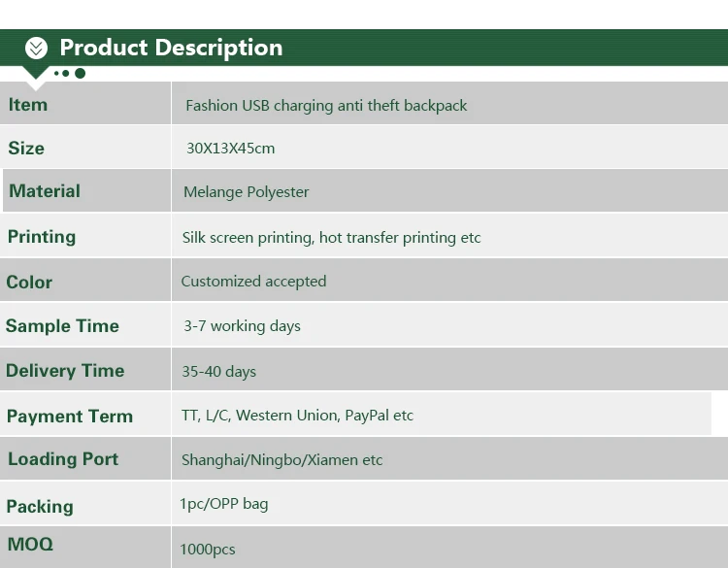728x568 pixels.
Task: Select the Color row label
Action: 29,283
